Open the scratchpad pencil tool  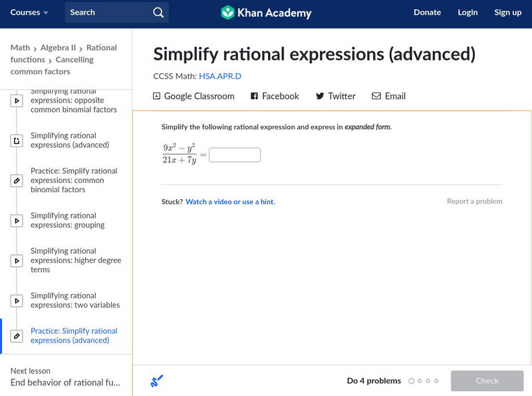click(x=157, y=381)
